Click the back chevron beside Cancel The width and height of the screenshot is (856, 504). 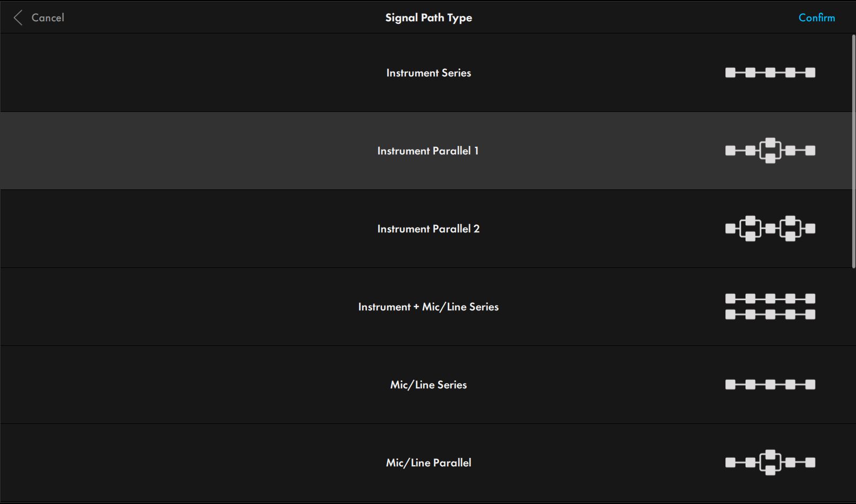pyautogui.click(x=18, y=18)
